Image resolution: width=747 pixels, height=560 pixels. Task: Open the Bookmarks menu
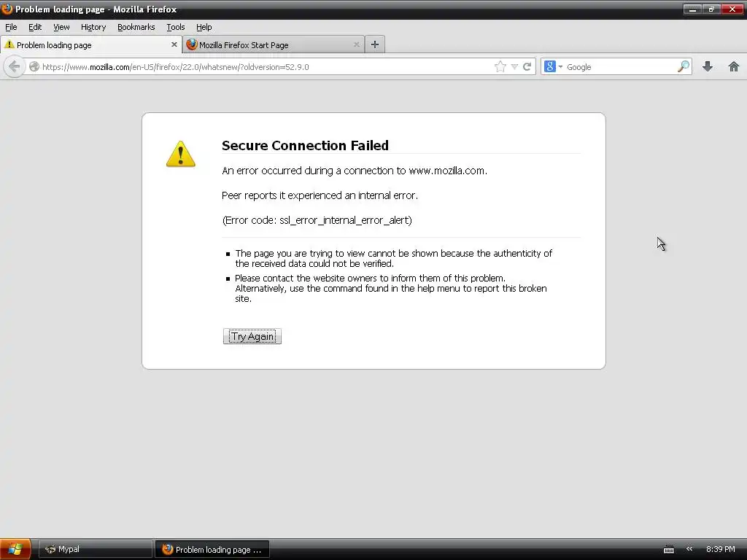[x=136, y=27]
